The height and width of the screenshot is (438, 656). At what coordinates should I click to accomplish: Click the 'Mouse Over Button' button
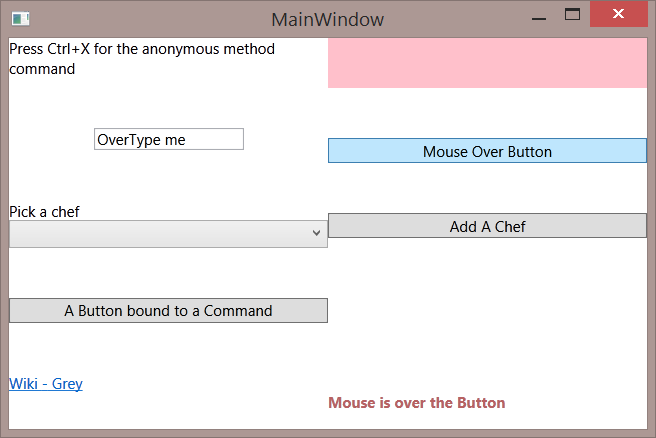click(x=487, y=151)
